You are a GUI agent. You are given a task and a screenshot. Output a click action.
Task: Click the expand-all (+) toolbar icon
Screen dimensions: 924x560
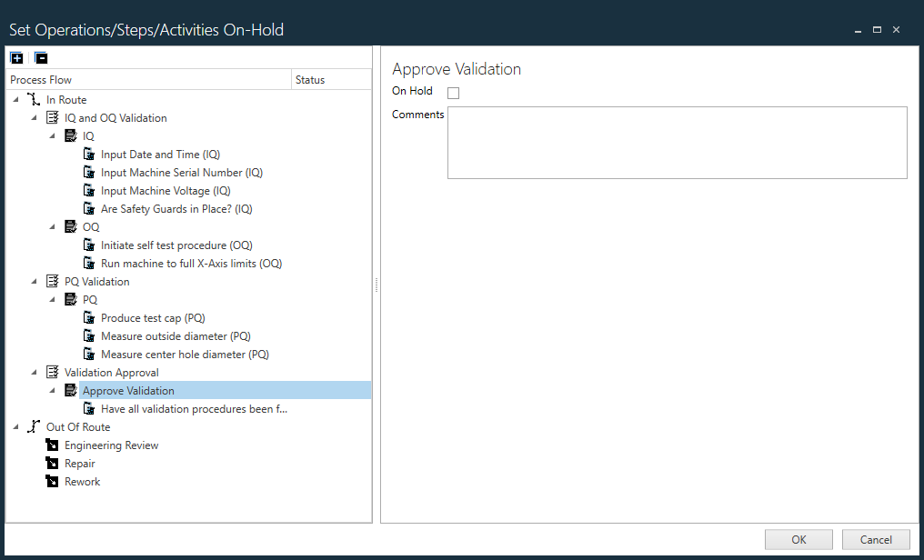(x=16, y=57)
